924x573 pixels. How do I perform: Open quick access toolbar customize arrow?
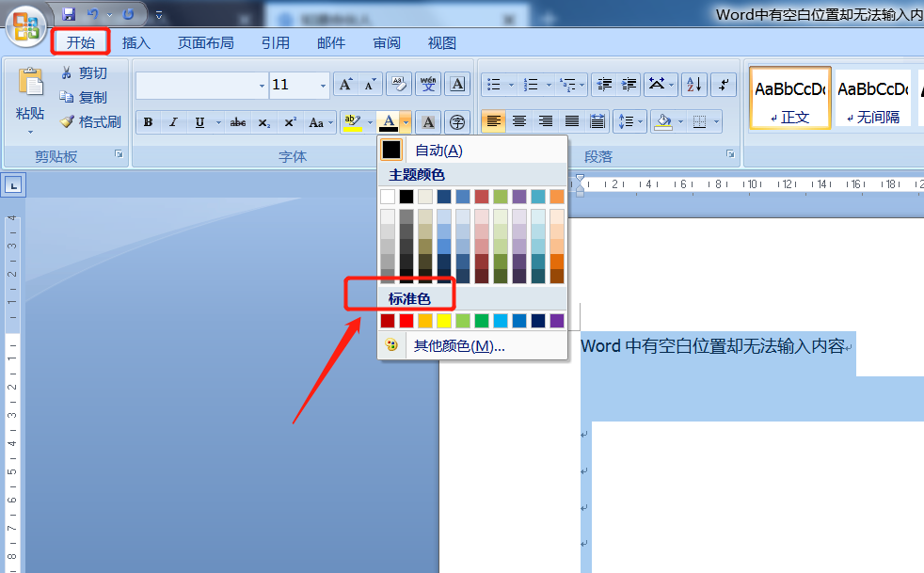[158, 15]
